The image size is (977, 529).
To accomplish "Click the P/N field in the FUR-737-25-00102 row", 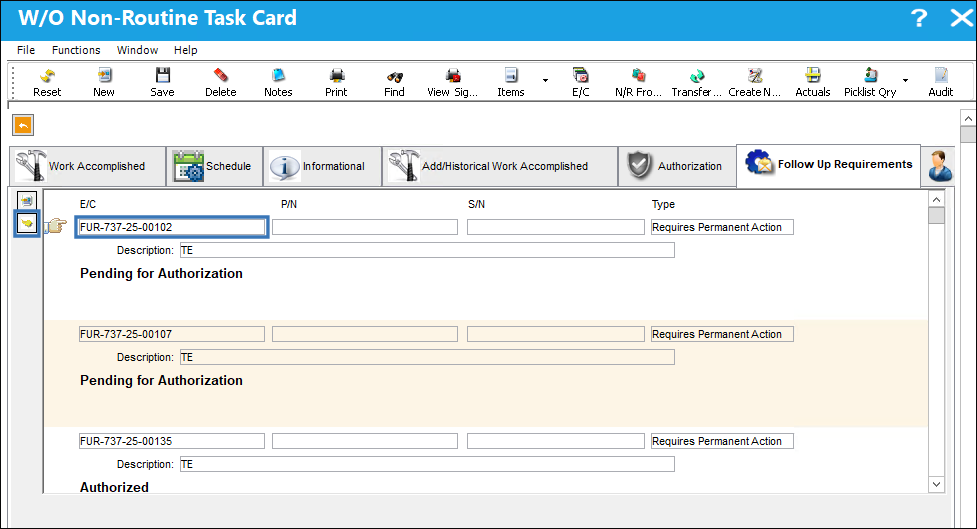I will tap(365, 227).
